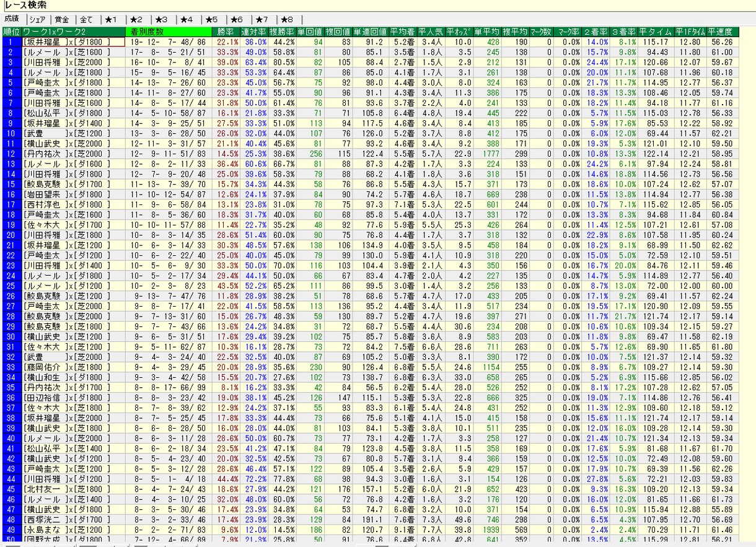Screen dimensions: 756x547
Task: Select the [武豊]x[芝1200] row entry
Action: [74, 133]
